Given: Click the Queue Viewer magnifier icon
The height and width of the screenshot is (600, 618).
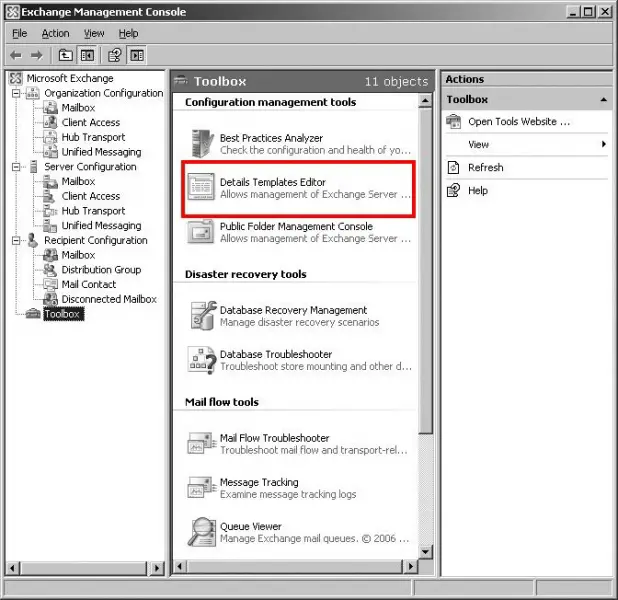Looking at the screenshot, I should [x=202, y=532].
